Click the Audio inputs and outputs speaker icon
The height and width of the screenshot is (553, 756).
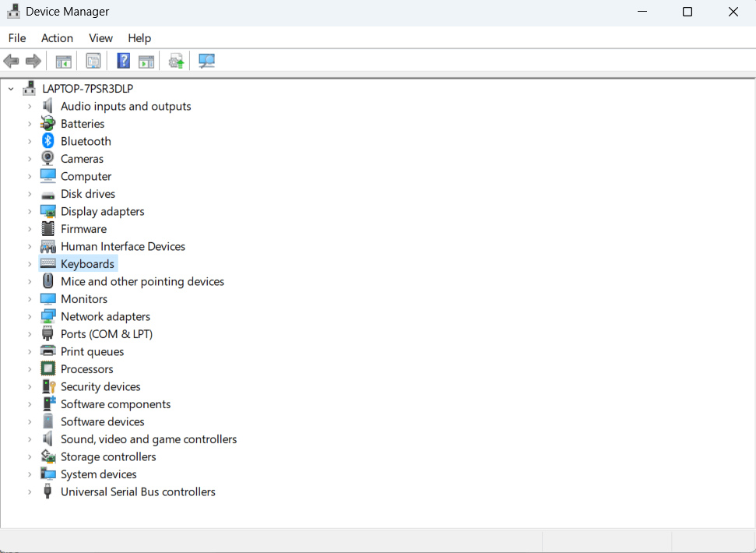47,106
